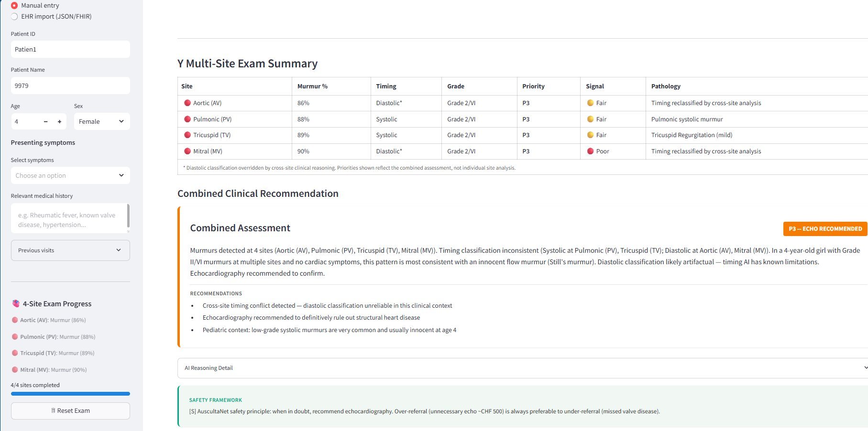
Task: Expand the AI Reasoning Detail section
Action: [521, 368]
